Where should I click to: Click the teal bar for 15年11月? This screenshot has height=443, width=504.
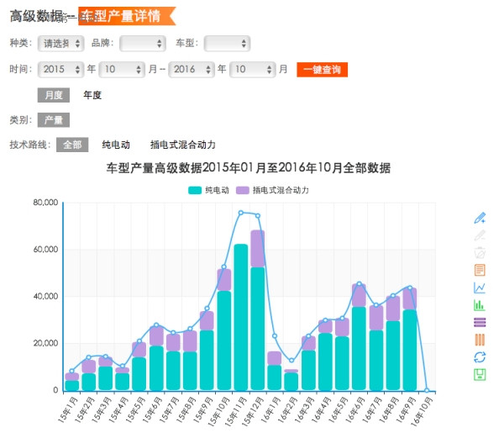point(241,317)
